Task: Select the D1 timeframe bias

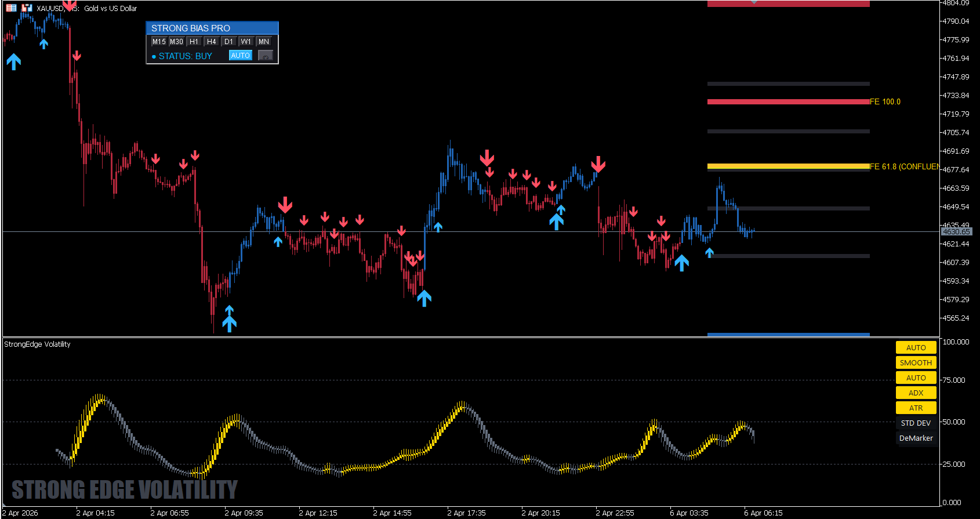Action: click(x=229, y=42)
